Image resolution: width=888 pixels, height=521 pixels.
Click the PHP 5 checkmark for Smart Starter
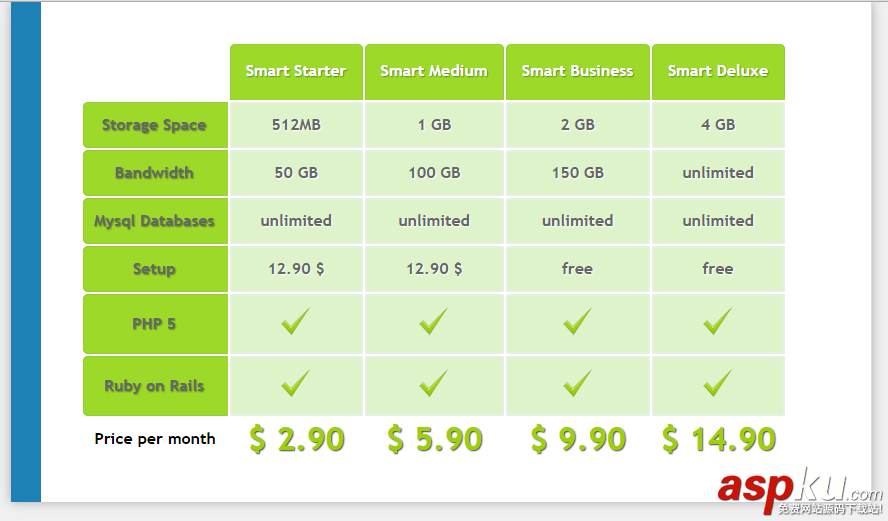click(295, 322)
